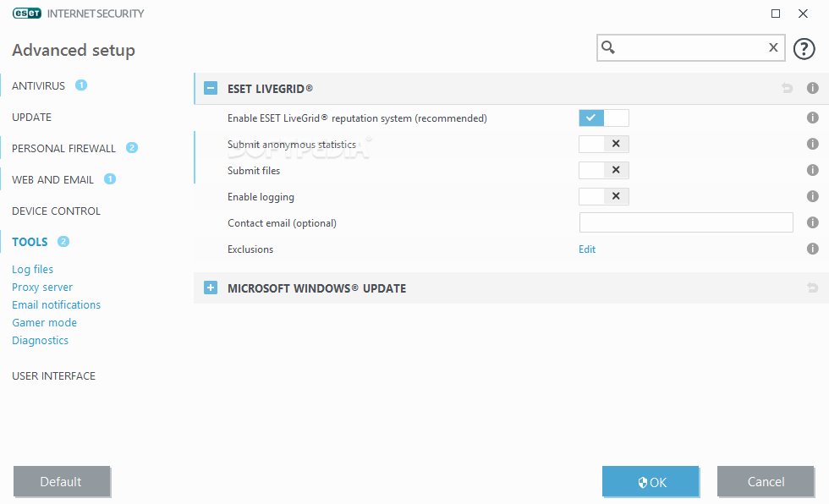The width and height of the screenshot is (829, 504).
Task: Click the help question mark icon
Action: tap(804, 48)
